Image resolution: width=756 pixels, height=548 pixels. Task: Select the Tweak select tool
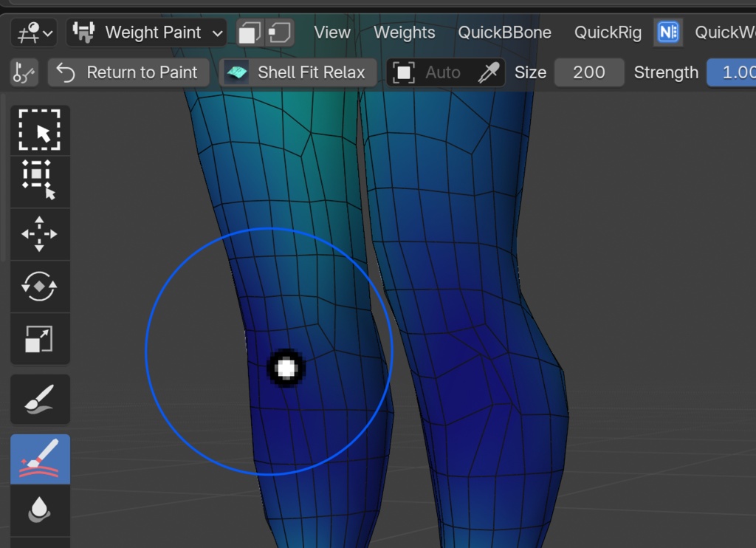40,130
